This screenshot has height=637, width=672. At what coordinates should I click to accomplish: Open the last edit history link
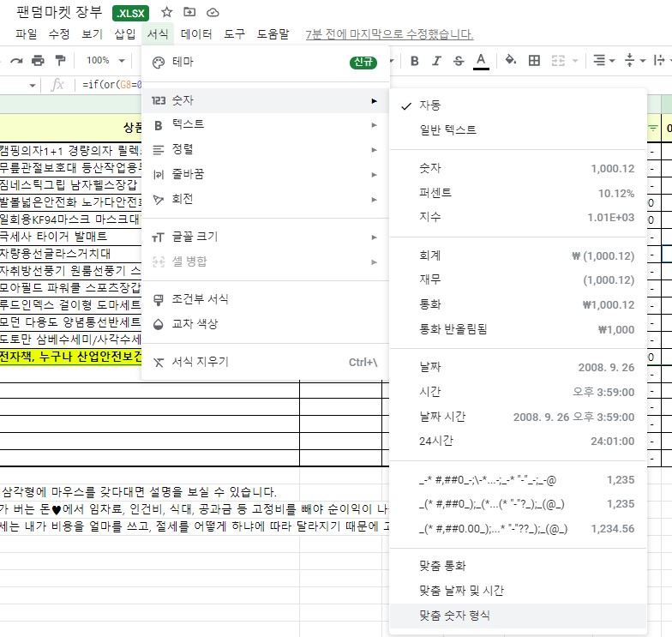tap(389, 34)
